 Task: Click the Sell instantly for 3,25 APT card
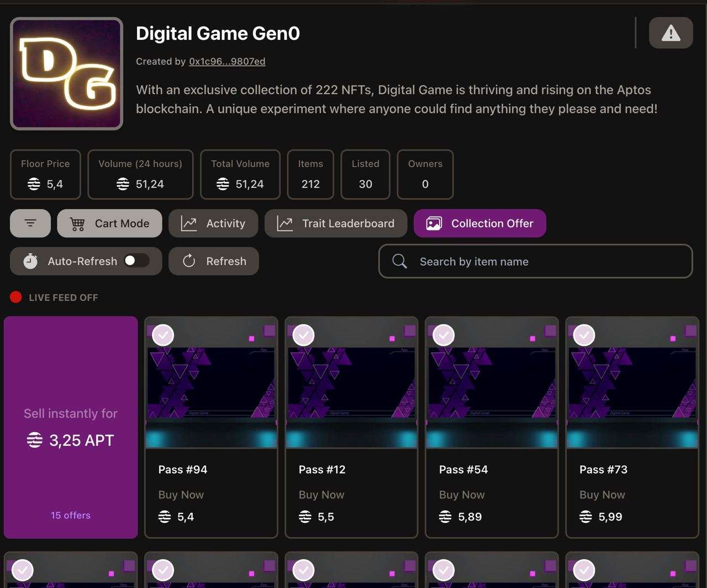71,427
